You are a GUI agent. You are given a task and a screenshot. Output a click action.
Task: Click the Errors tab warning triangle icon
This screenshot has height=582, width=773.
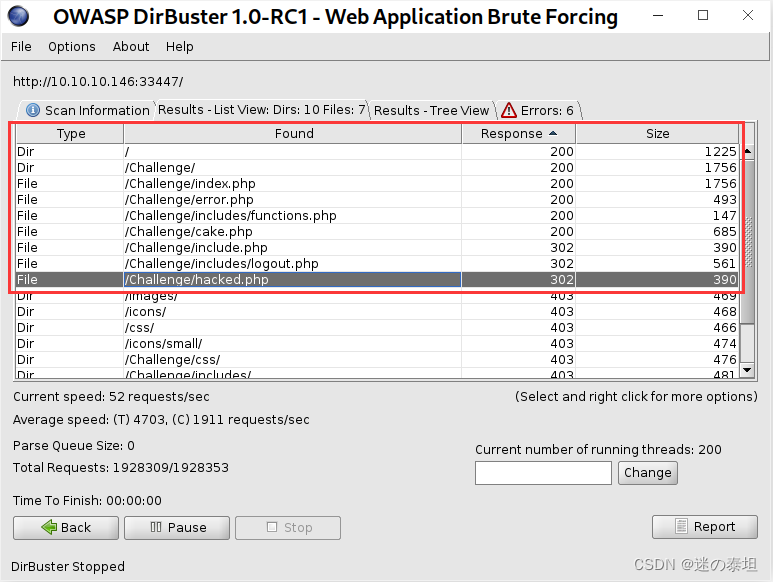point(508,110)
